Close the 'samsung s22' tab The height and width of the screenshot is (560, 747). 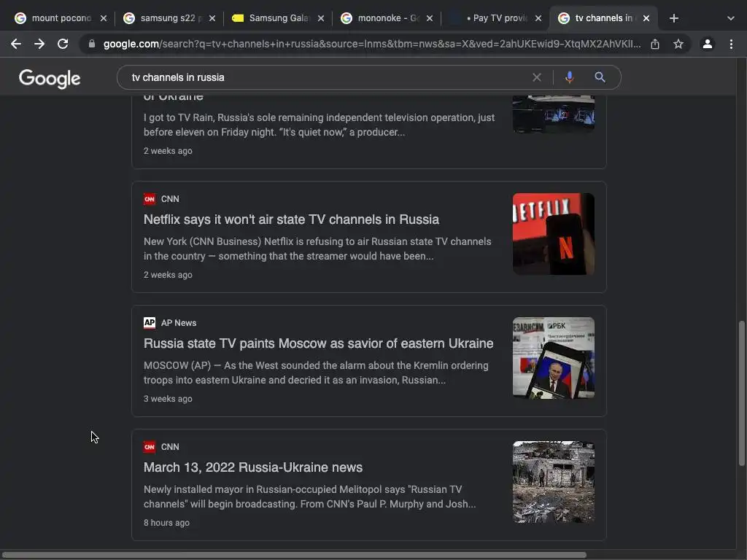(212, 18)
